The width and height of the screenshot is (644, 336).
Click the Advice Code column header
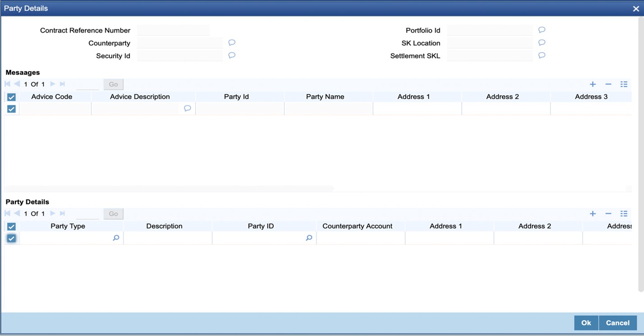[x=52, y=97]
